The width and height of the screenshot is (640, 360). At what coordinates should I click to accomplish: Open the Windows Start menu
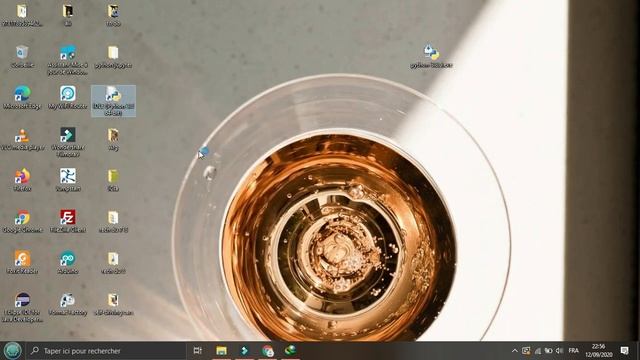[12, 351]
